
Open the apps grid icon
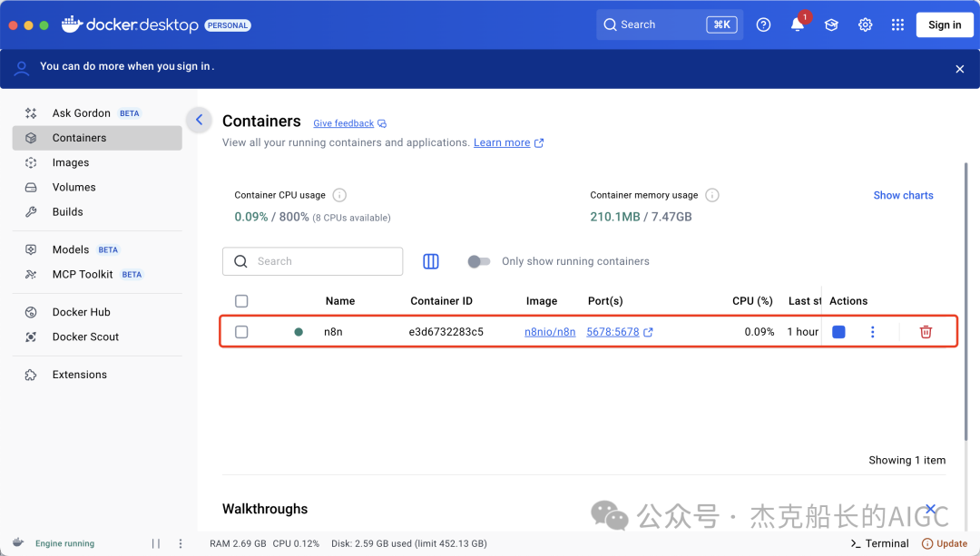tap(897, 25)
